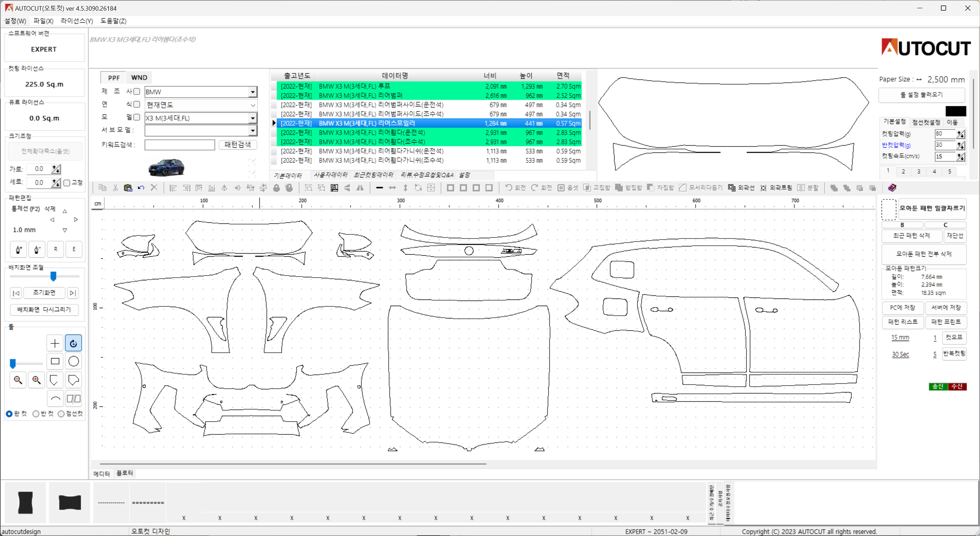Click the remove-node pen minus tool
This screenshot has height=536, width=980.
point(37,249)
